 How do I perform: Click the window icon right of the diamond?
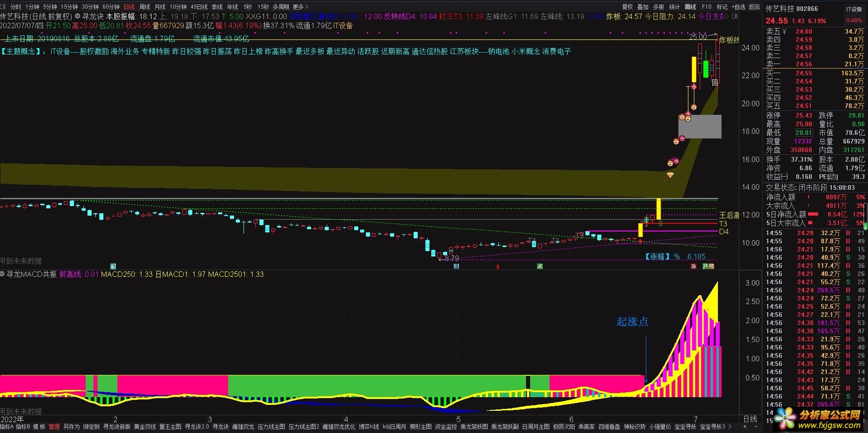tap(735, 16)
